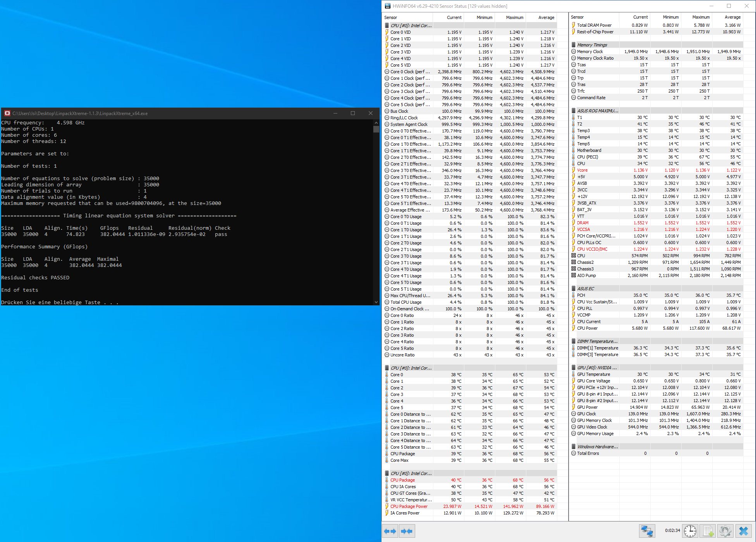
Task: Select the Vcore sensor row
Action: pos(582,170)
